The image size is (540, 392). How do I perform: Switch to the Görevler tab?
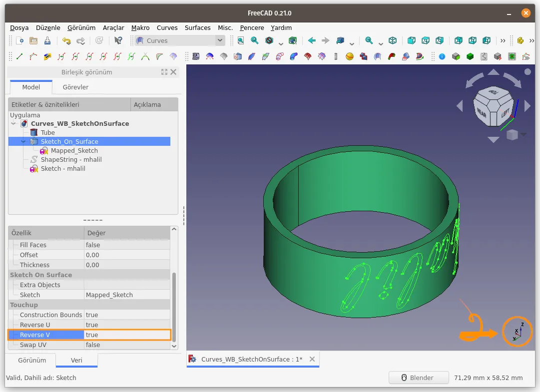pos(75,87)
